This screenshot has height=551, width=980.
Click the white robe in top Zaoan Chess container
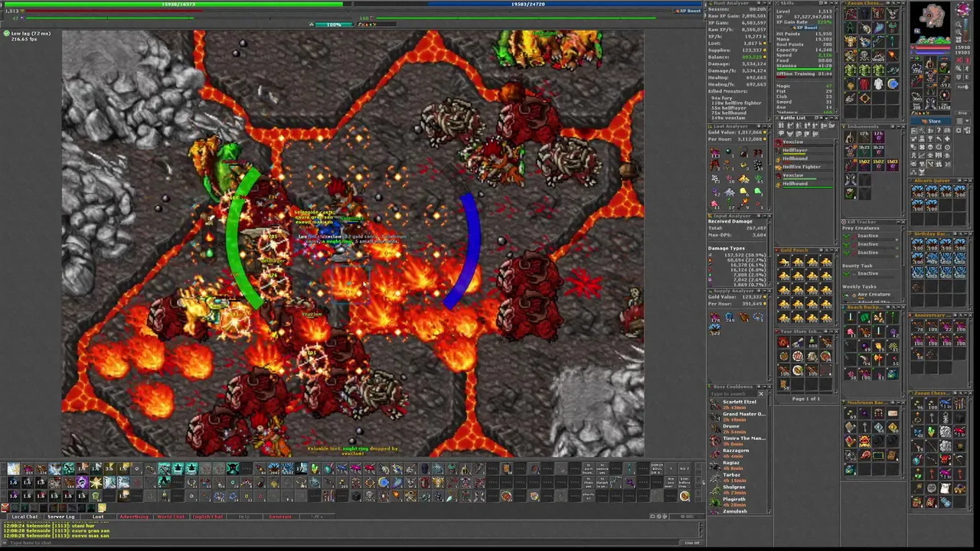[x=878, y=84]
